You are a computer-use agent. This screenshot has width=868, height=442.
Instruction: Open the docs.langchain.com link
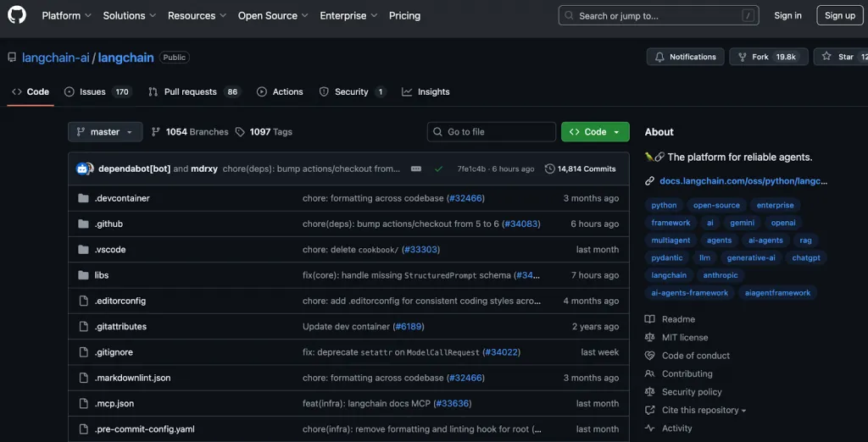coord(743,181)
